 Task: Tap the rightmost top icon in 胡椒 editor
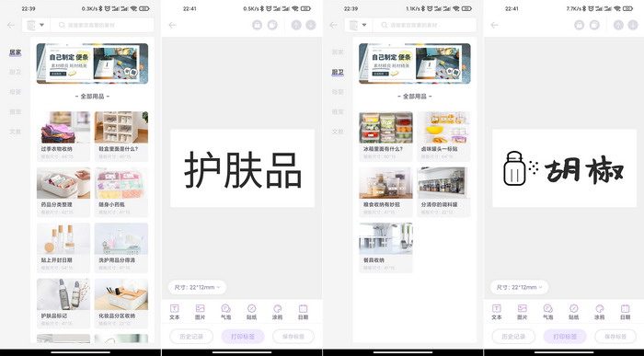633,25
